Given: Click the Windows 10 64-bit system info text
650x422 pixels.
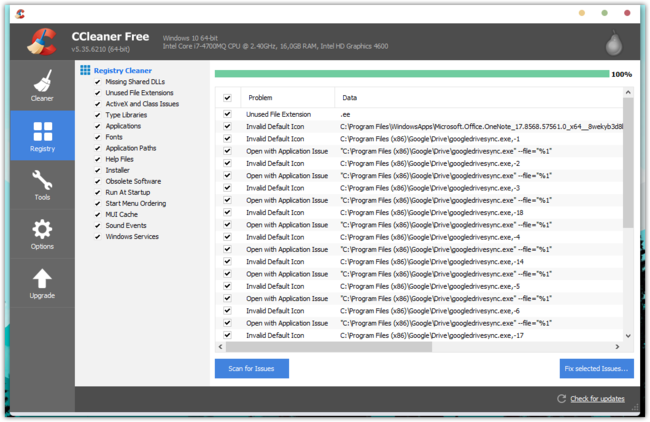Looking at the screenshot, I should pyautogui.click(x=190, y=38).
